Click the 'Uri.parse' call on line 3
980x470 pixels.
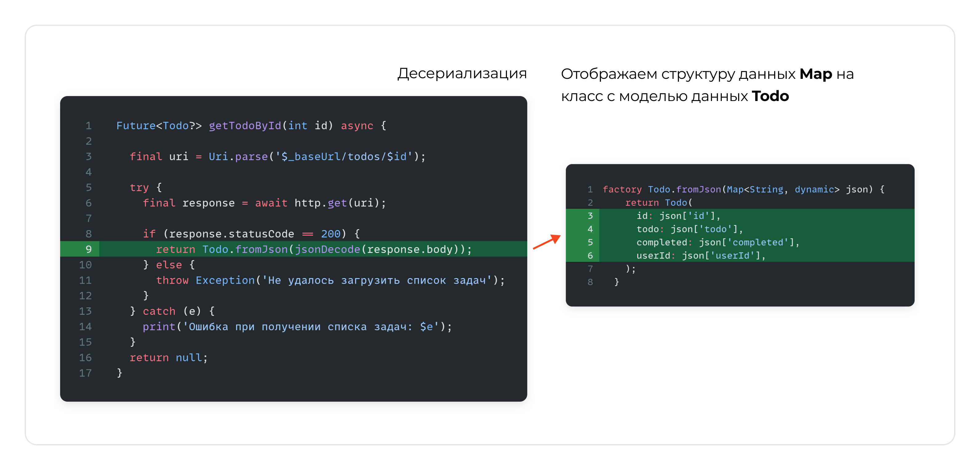(x=238, y=156)
